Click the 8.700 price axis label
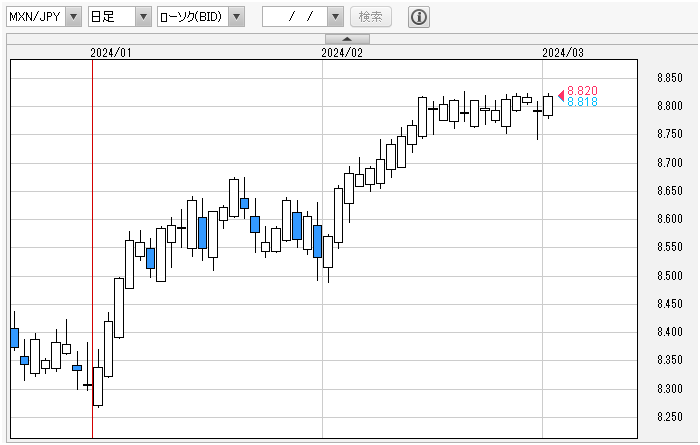Image resolution: width=700 pixels, height=445 pixels. coord(670,162)
